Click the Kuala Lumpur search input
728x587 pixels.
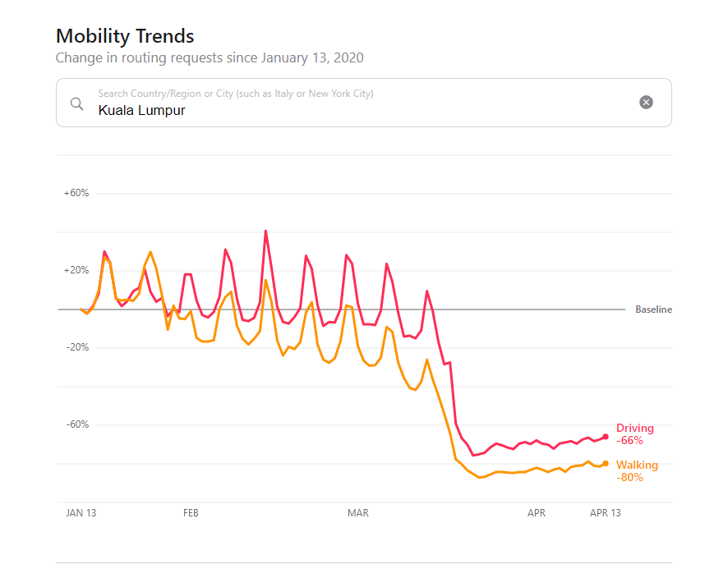[x=362, y=110]
